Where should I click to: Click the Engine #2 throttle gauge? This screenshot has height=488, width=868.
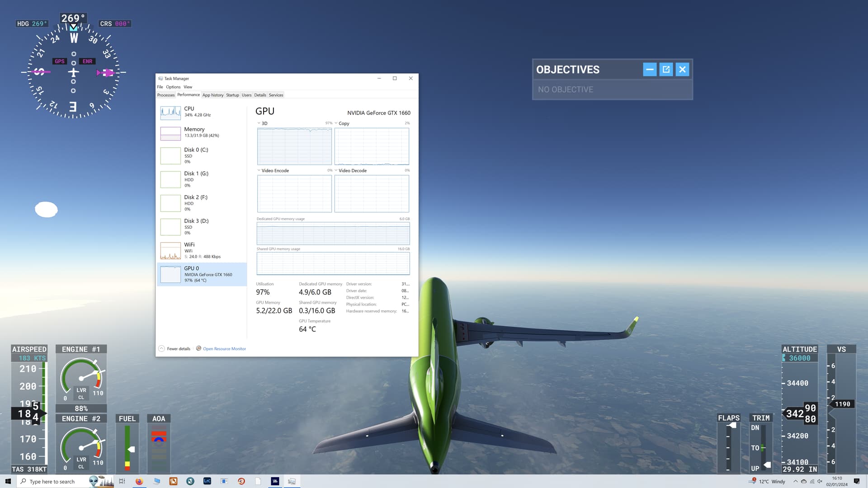[81, 448]
